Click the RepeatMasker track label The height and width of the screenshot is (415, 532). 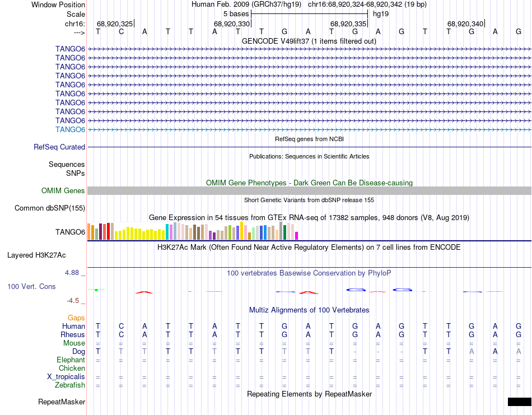point(62,402)
